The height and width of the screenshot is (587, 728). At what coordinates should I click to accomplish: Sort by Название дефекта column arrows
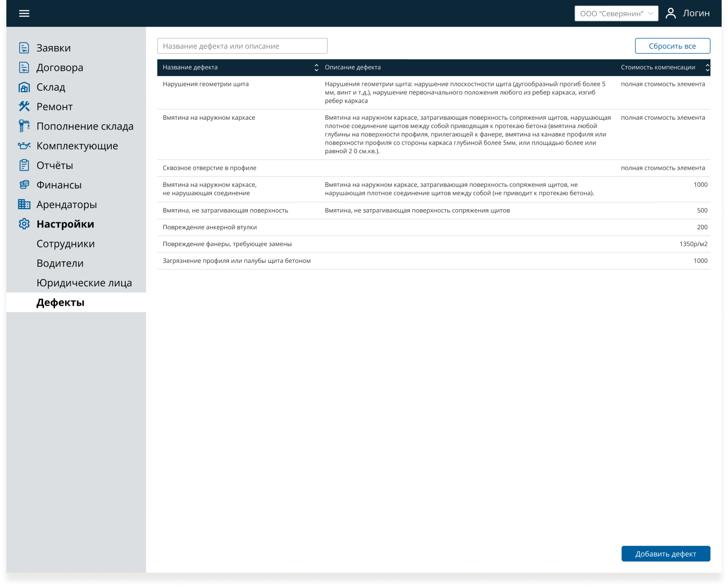316,68
